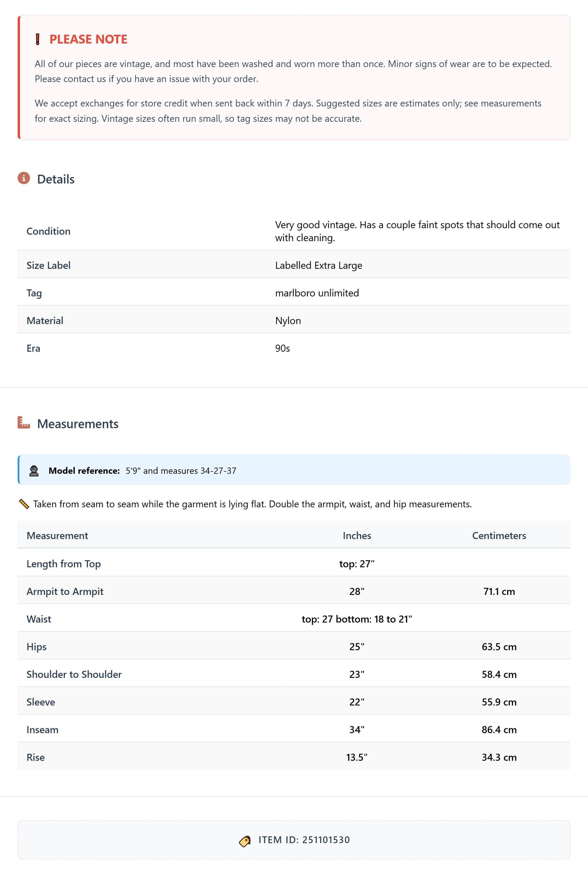
Task: Click the Measurement column header
Action: click(57, 536)
